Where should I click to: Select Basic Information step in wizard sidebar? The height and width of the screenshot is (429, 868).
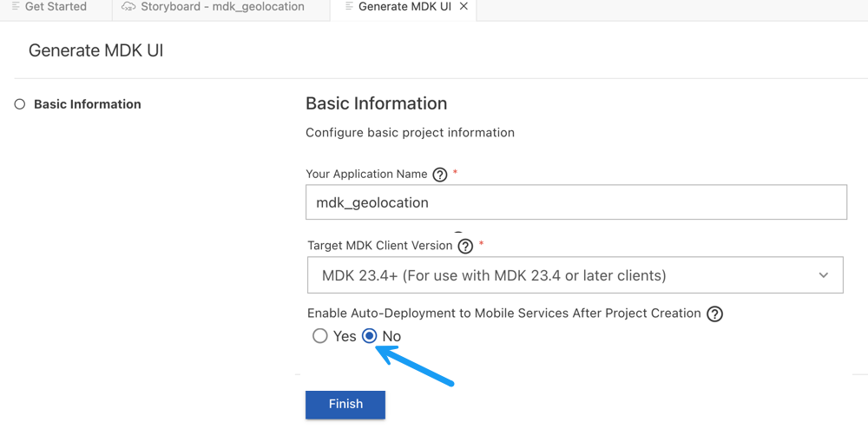[88, 104]
